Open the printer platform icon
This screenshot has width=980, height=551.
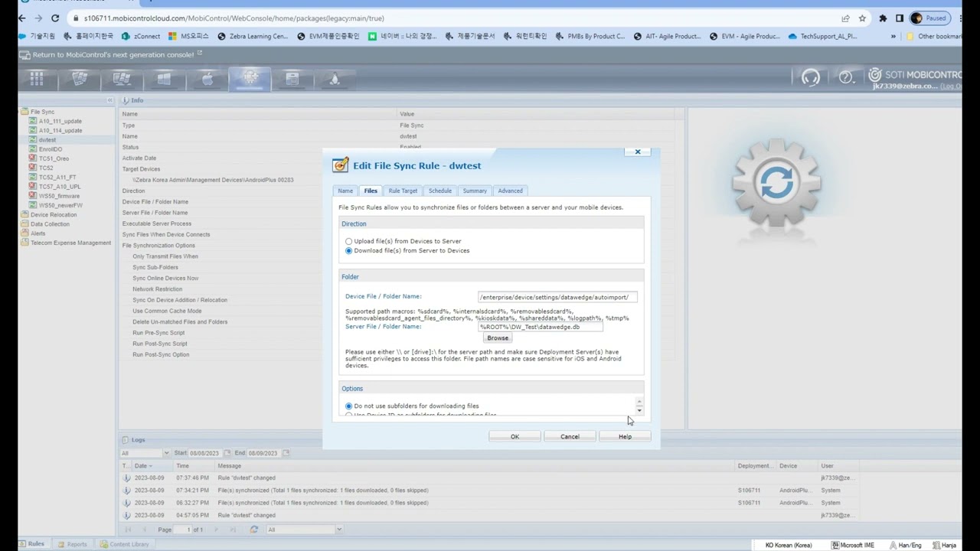292,78
